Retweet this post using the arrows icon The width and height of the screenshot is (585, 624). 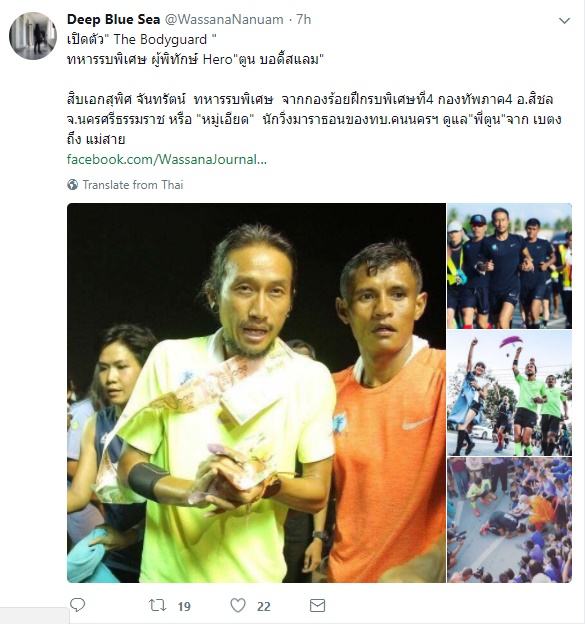click(157, 606)
